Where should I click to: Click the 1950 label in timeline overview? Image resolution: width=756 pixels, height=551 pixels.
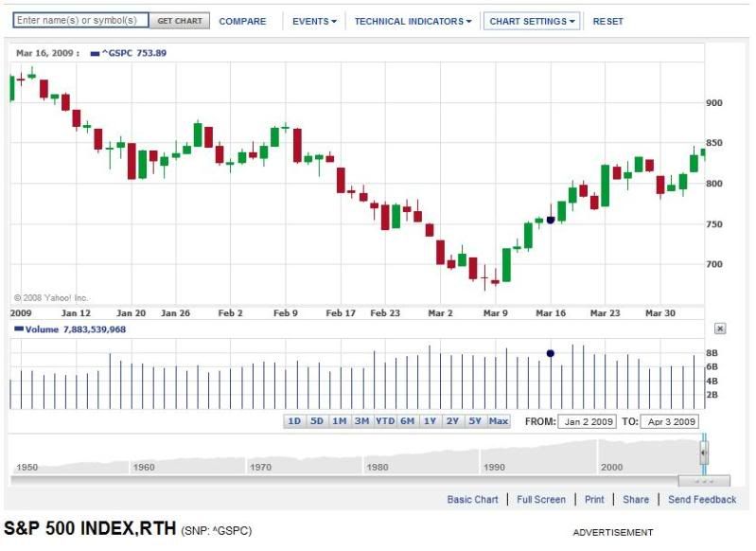coord(27,467)
